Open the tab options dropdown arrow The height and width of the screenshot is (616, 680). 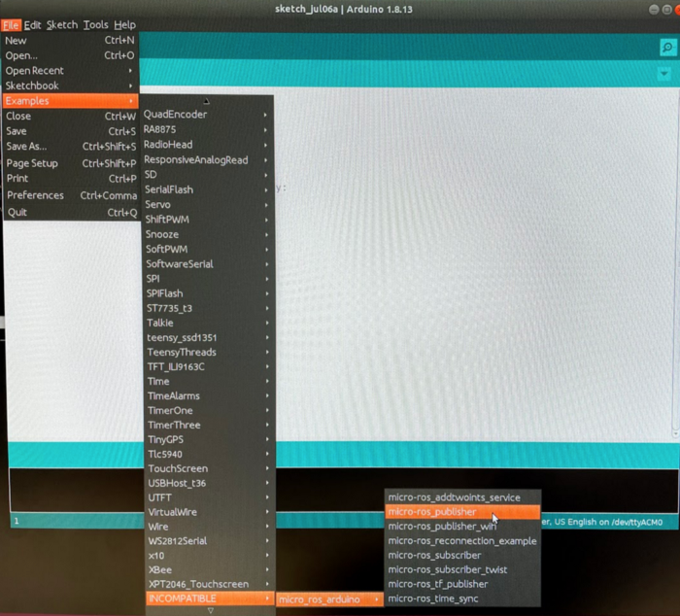tap(664, 74)
